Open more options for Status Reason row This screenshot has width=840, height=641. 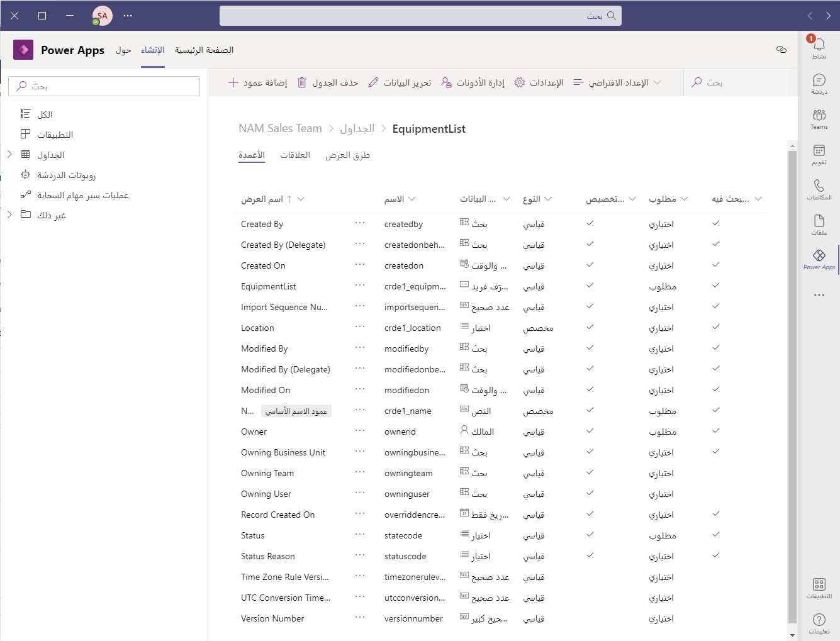(x=360, y=555)
